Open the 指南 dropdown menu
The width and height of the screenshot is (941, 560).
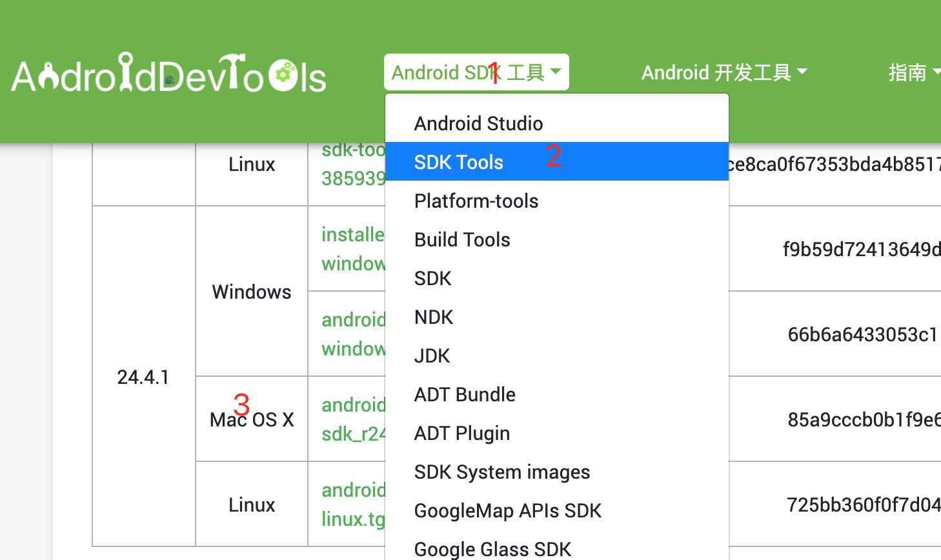pyautogui.click(x=913, y=72)
